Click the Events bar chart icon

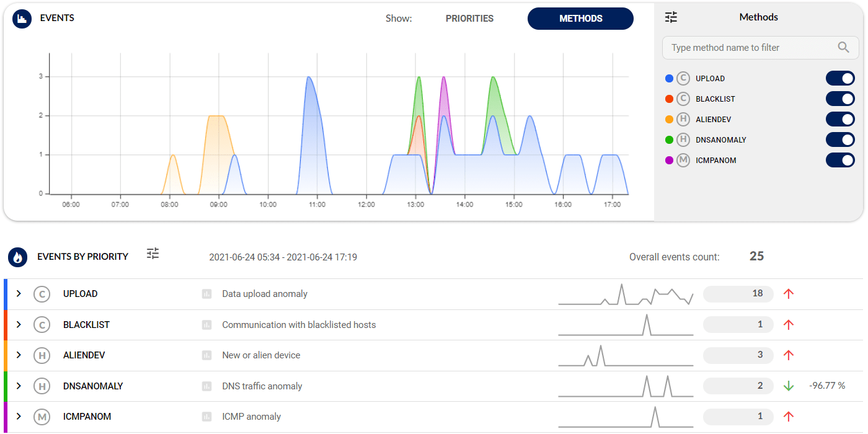[x=22, y=19]
